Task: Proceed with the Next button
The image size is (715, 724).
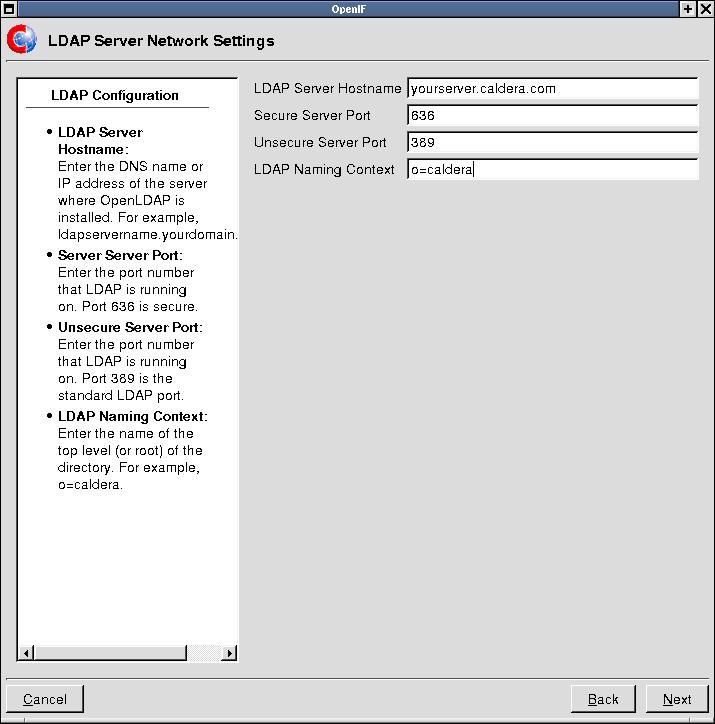Action: point(677,699)
